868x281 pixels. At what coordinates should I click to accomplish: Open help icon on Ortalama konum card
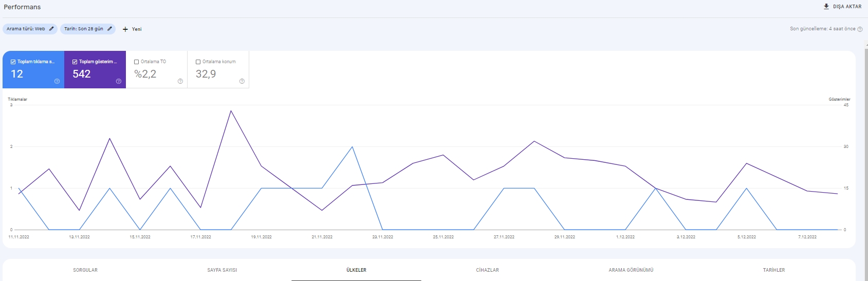[x=242, y=81]
